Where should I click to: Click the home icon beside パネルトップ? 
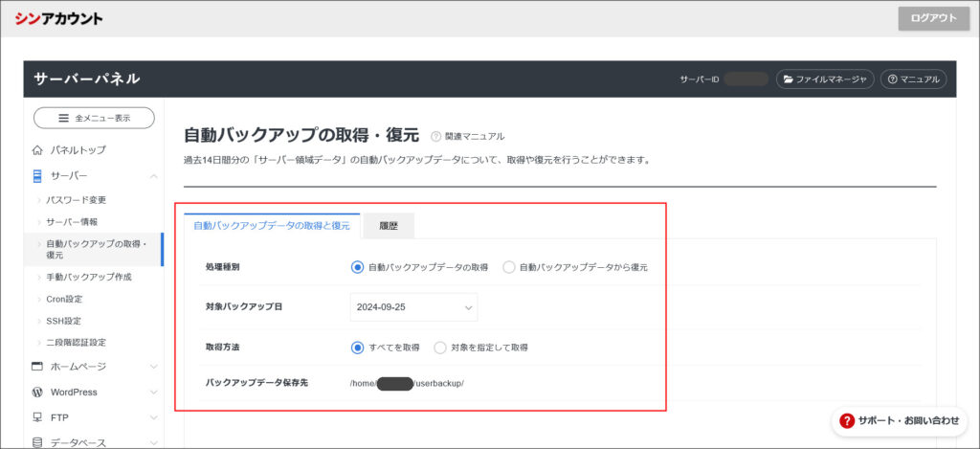(37, 150)
